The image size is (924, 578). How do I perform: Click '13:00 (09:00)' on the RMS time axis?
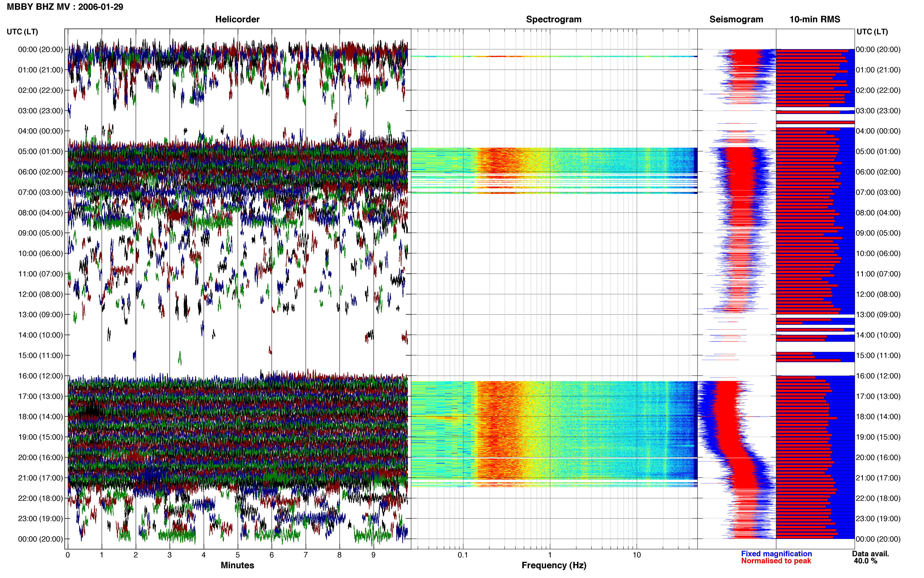pyautogui.click(x=878, y=315)
